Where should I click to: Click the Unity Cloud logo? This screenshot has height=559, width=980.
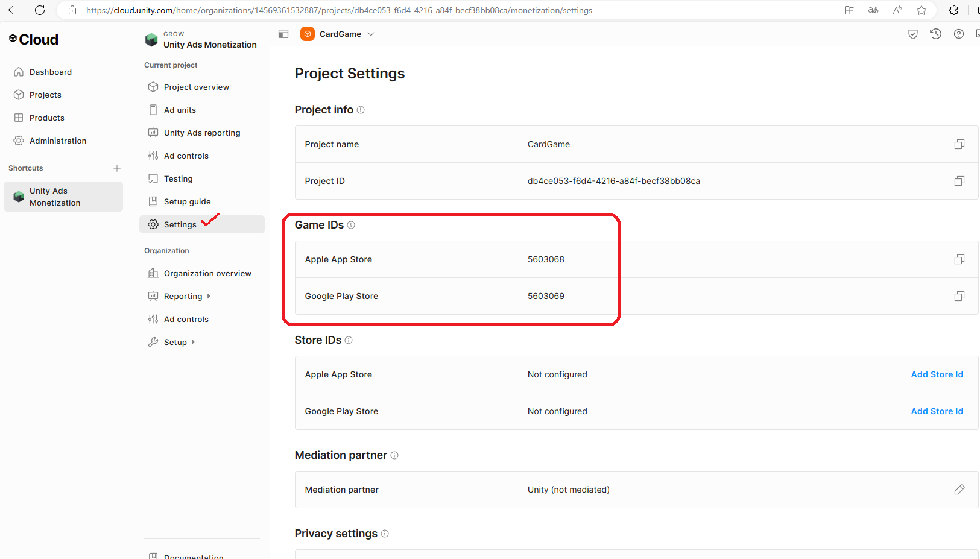pos(34,40)
